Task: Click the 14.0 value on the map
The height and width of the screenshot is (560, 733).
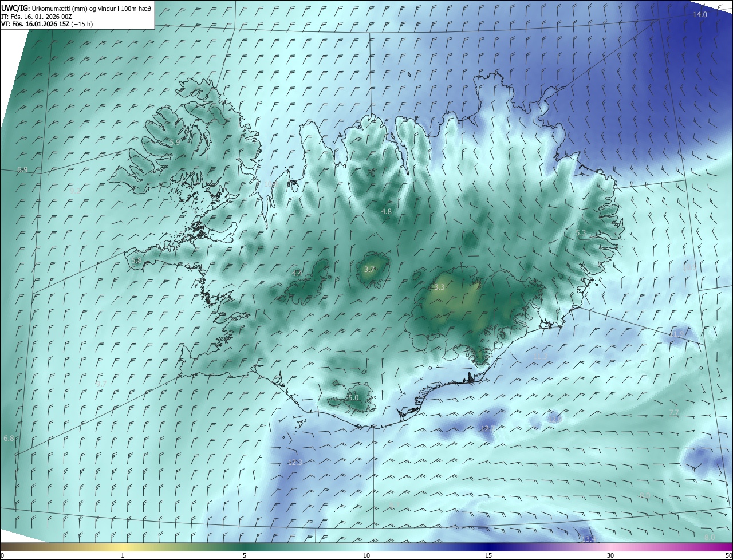Action: point(700,14)
